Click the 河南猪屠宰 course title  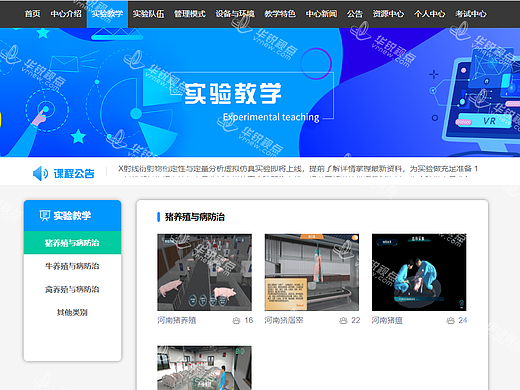pyautogui.click(x=284, y=320)
